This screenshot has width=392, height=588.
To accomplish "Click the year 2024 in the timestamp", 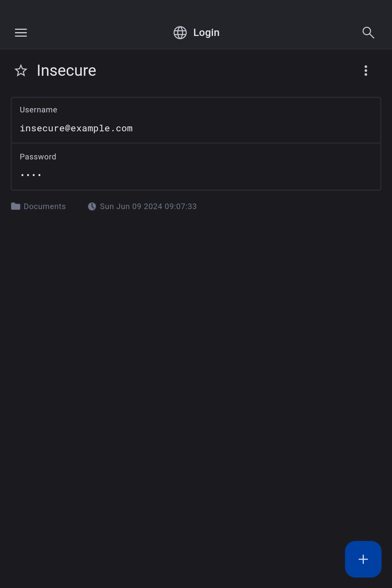I will pyautogui.click(x=153, y=206).
